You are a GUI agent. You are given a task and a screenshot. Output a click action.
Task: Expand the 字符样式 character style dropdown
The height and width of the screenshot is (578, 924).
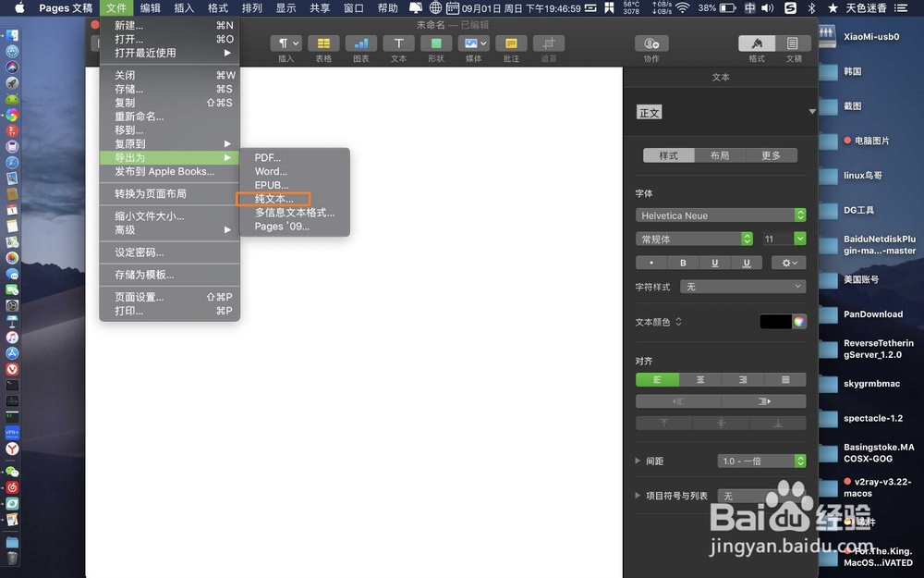pos(743,286)
